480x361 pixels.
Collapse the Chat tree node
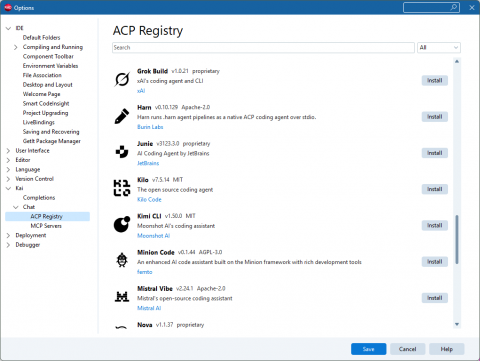[16, 207]
